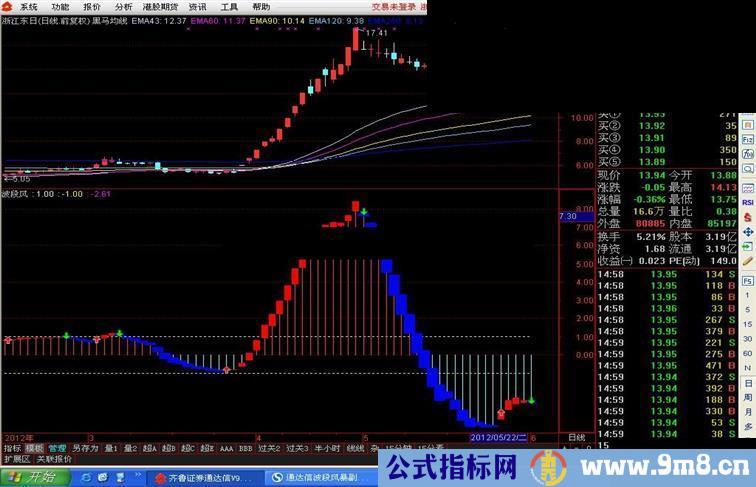Select the 模板 tab at bottom

(35, 448)
